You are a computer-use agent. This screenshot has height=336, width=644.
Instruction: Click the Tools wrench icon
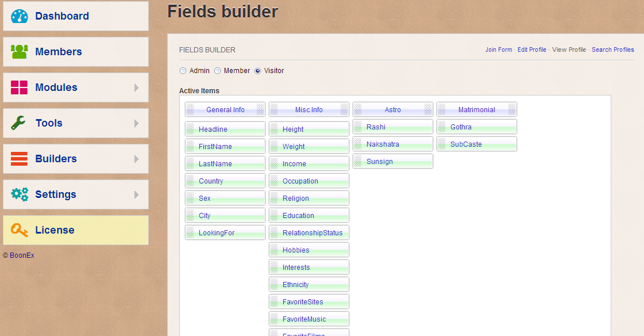(x=18, y=123)
